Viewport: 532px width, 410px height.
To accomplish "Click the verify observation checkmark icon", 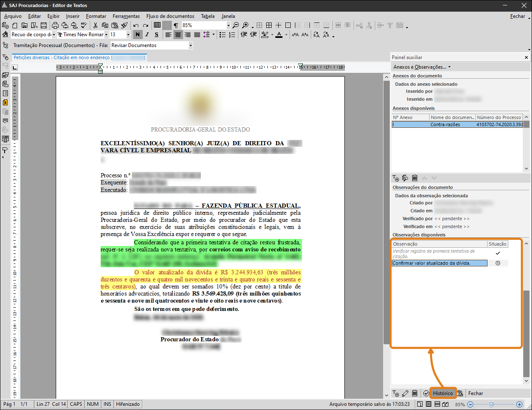I will pos(426,393).
